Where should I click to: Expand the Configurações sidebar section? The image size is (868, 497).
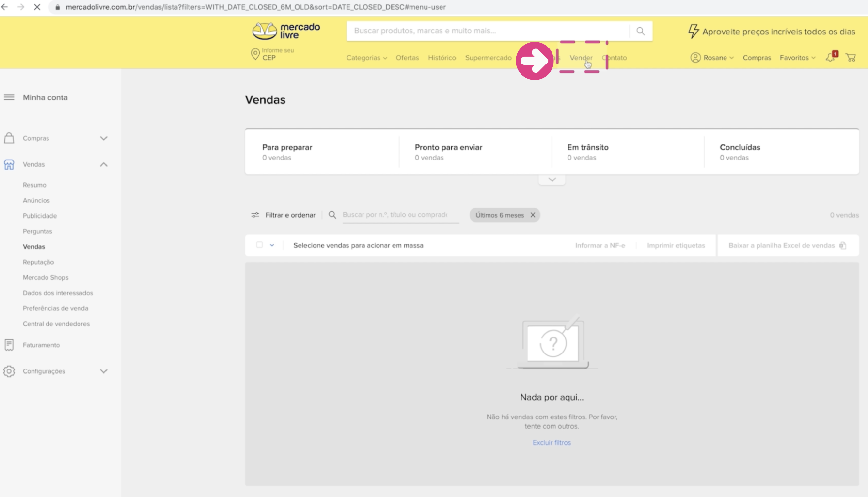click(x=103, y=371)
